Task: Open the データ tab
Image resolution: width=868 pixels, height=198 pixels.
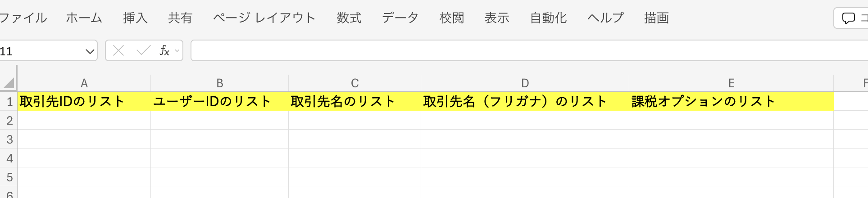Action: point(400,18)
